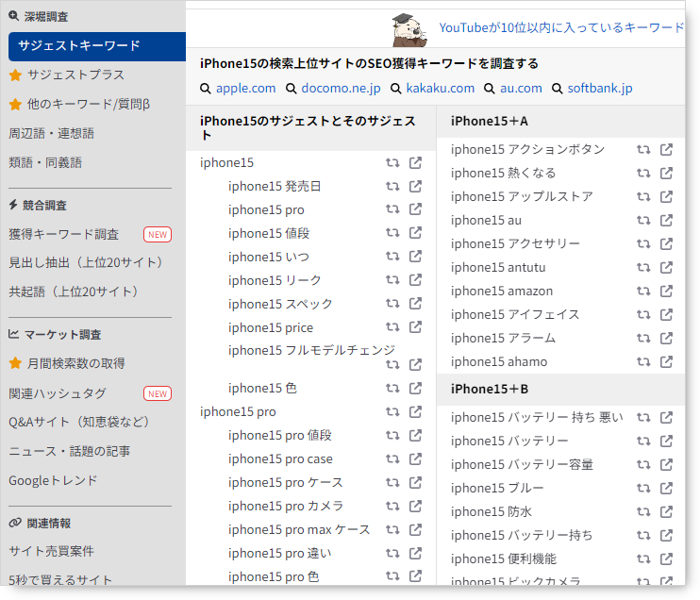Select 月間検索数の取得 in sidebar
This screenshot has width=700, height=600.
[x=75, y=363]
